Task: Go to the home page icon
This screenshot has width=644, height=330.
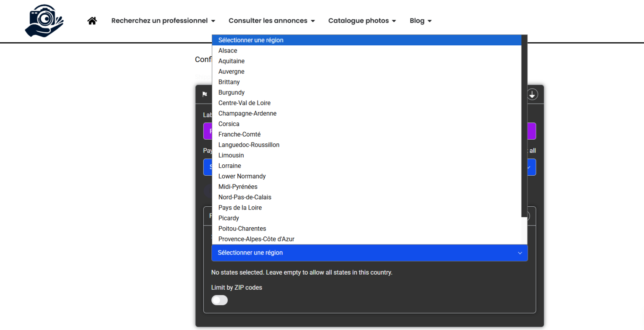Action: pos(92,21)
